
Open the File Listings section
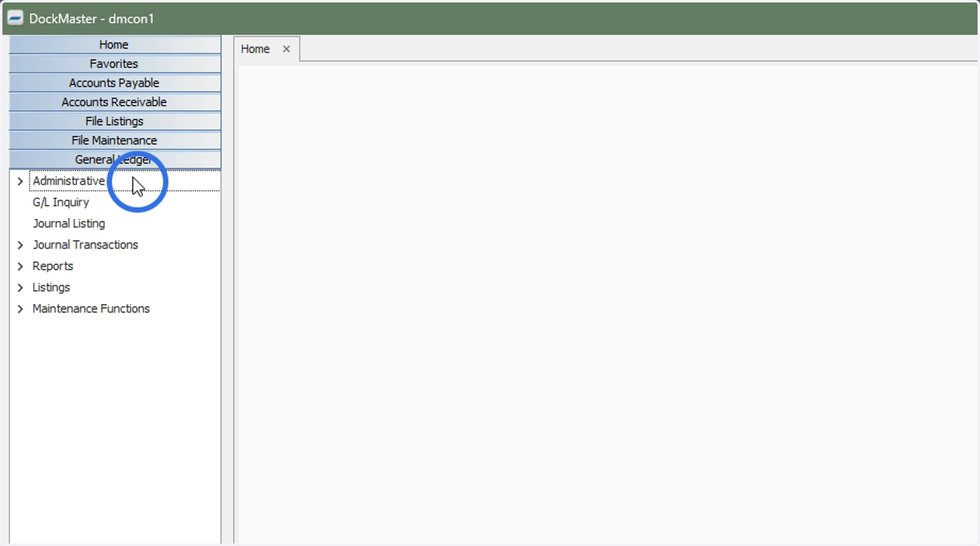pyautogui.click(x=114, y=121)
